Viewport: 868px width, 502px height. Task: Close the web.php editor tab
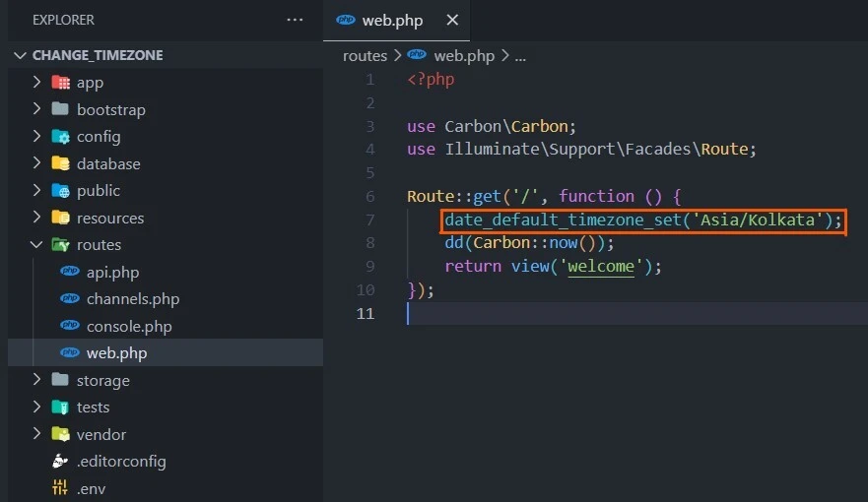pos(452,20)
